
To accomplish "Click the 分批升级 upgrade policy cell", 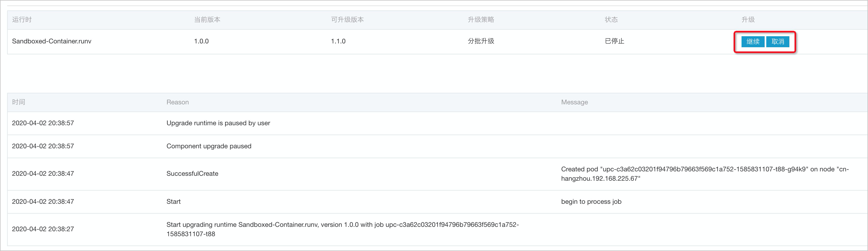I will click(x=481, y=41).
